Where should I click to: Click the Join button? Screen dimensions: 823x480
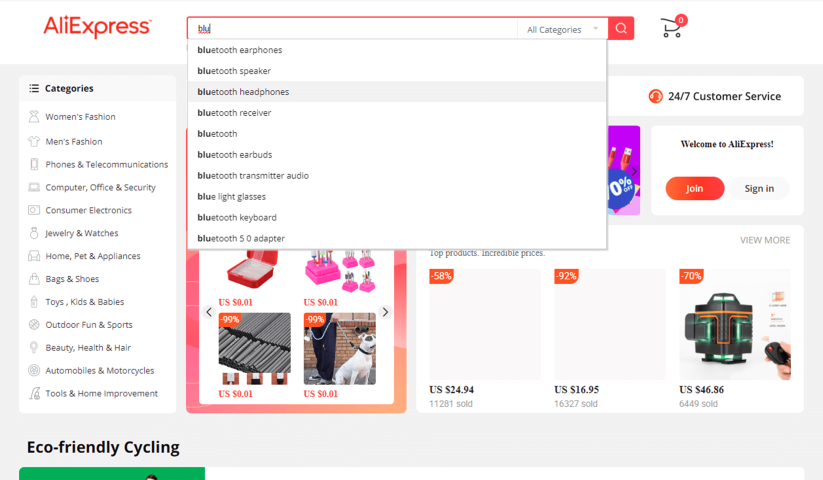[694, 188]
